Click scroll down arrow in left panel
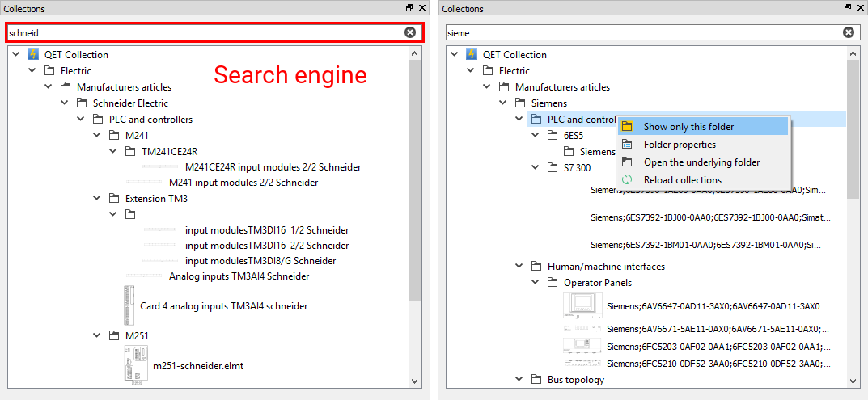 click(415, 381)
